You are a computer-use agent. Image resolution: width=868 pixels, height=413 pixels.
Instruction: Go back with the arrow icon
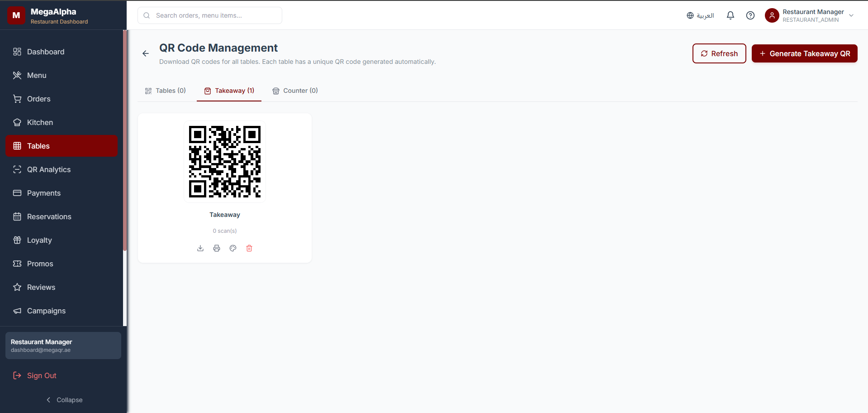click(x=146, y=53)
